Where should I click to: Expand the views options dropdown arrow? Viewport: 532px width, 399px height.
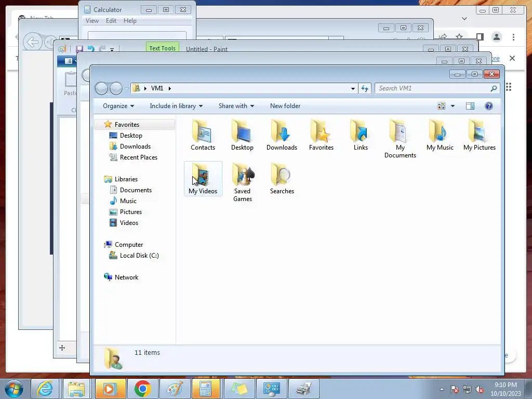tap(453, 106)
